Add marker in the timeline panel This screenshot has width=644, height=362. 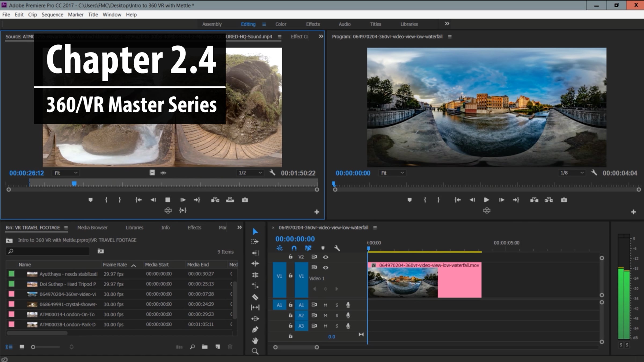[323, 248]
